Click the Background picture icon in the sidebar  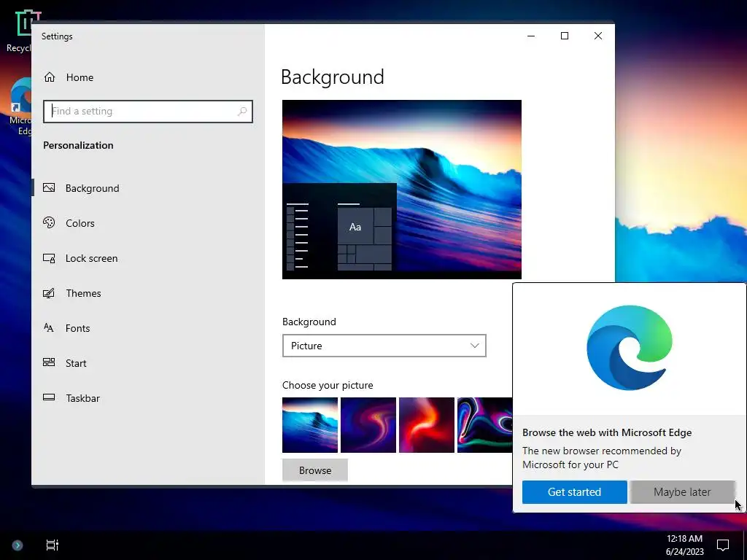click(x=49, y=187)
